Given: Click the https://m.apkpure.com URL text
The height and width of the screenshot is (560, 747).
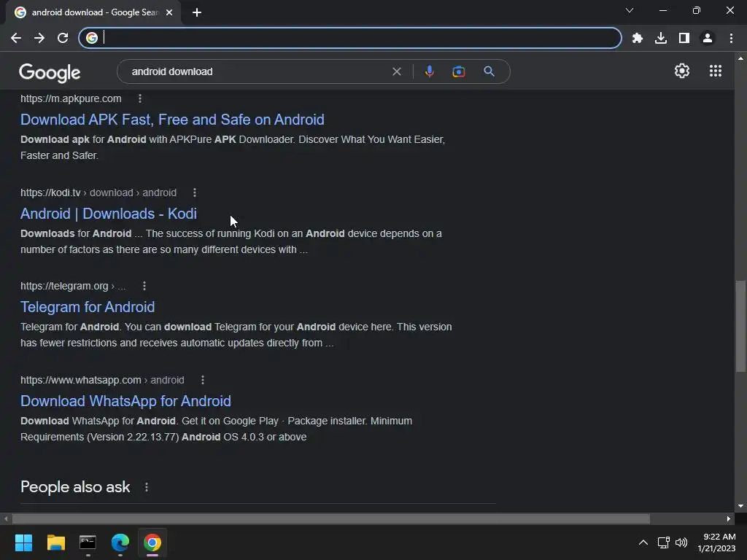Looking at the screenshot, I should tap(71, 98).
